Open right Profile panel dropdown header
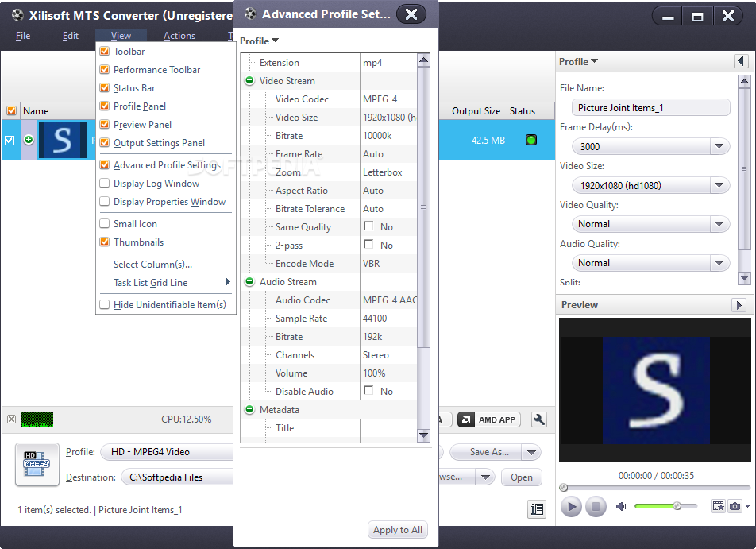The image size is (756, 549). pyautogui.click(x=579, y=62)
